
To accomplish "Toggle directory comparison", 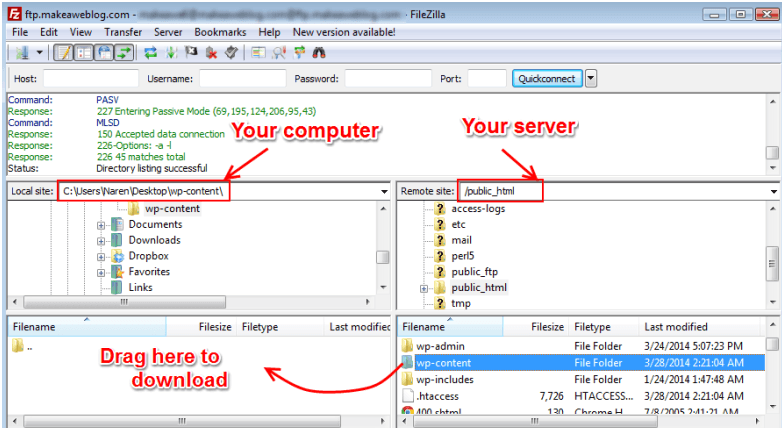I will click(x=280, y=52).
